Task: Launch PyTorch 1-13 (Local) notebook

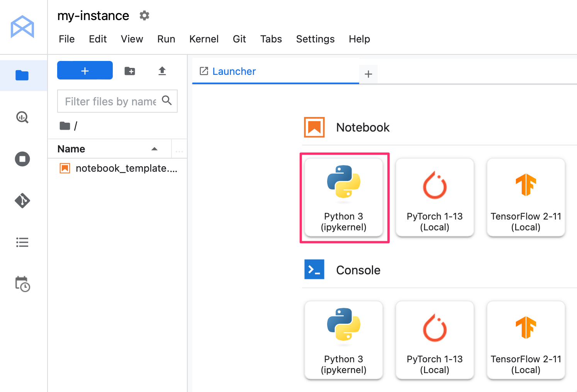Action: [435, 197]
